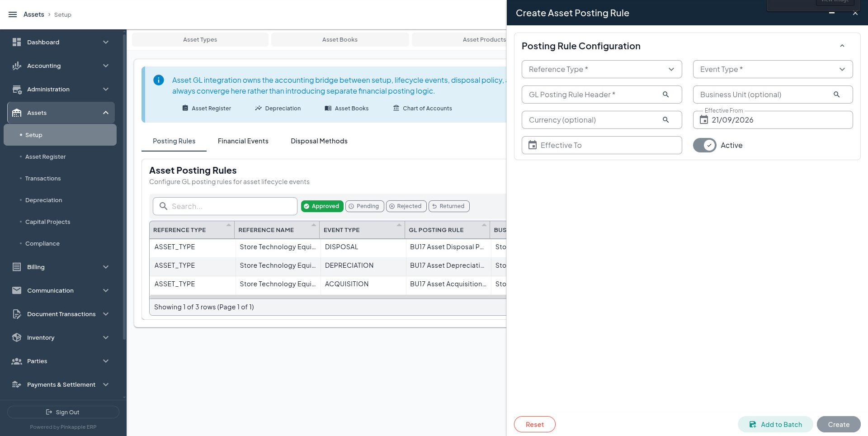This screenshot has width=868, height=436.
Task: Open the Asset Books top tab
Action: [340, 40]
